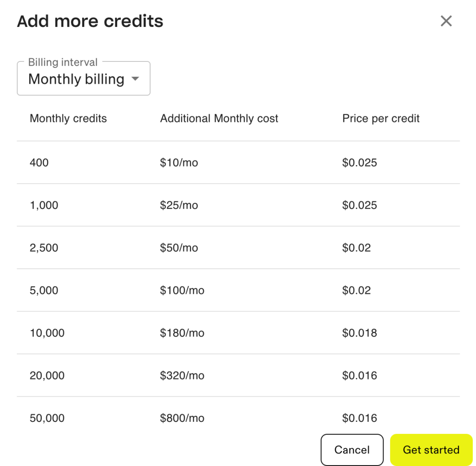Click the Price per credit header
This screenshot has width=476, height=466.
coord(381,119)
